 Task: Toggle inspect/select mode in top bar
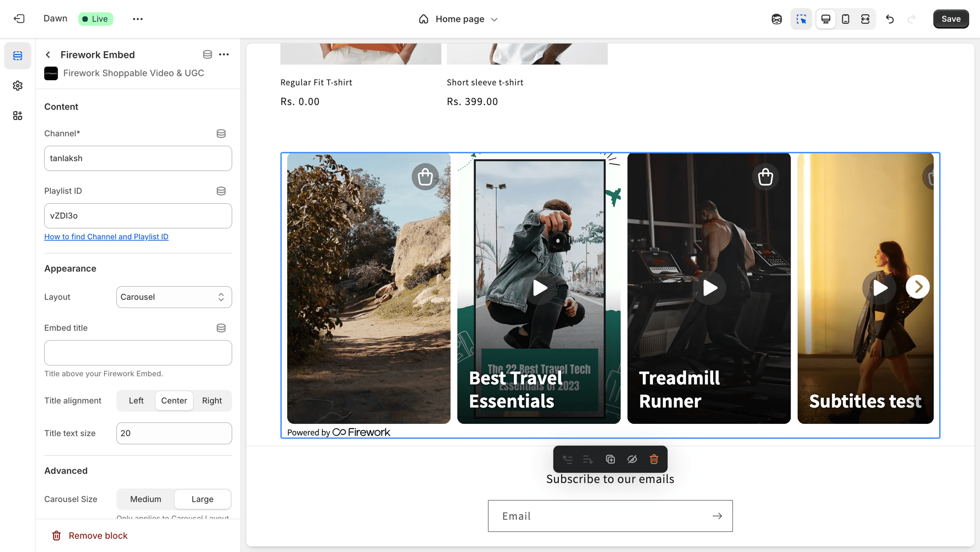(x=801, y=19)
